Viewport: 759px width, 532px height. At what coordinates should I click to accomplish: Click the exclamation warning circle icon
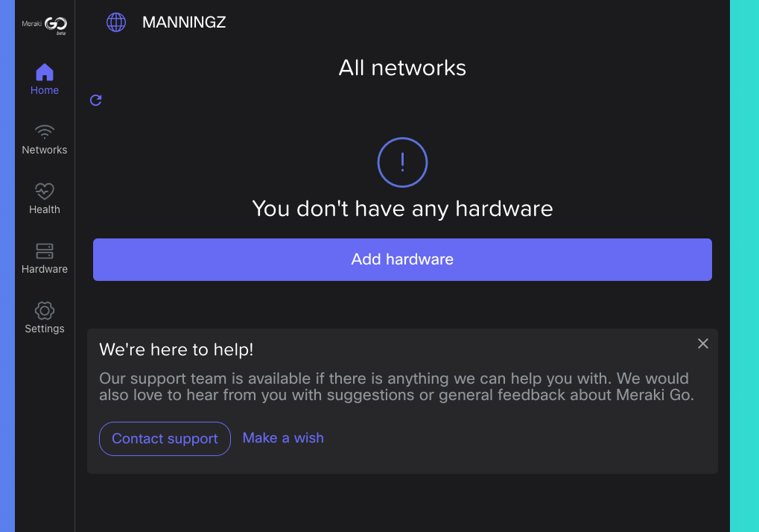(402, 162)
